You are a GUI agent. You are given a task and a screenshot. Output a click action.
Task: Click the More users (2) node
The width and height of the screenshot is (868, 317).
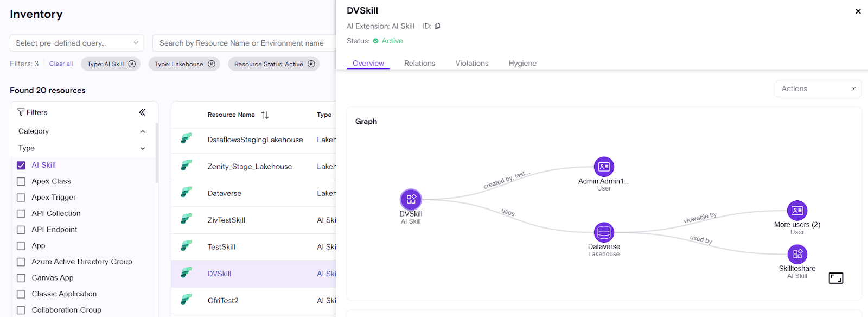pos(797,211)
